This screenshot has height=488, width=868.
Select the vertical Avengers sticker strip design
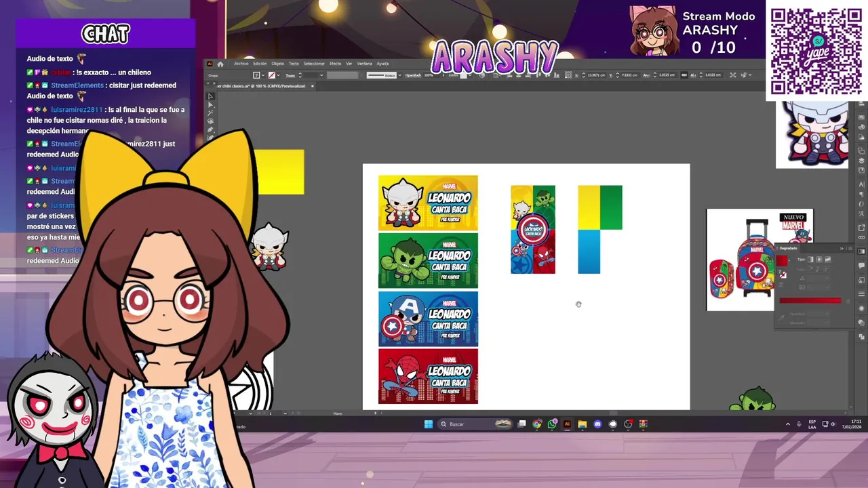[x=533, y=230]
